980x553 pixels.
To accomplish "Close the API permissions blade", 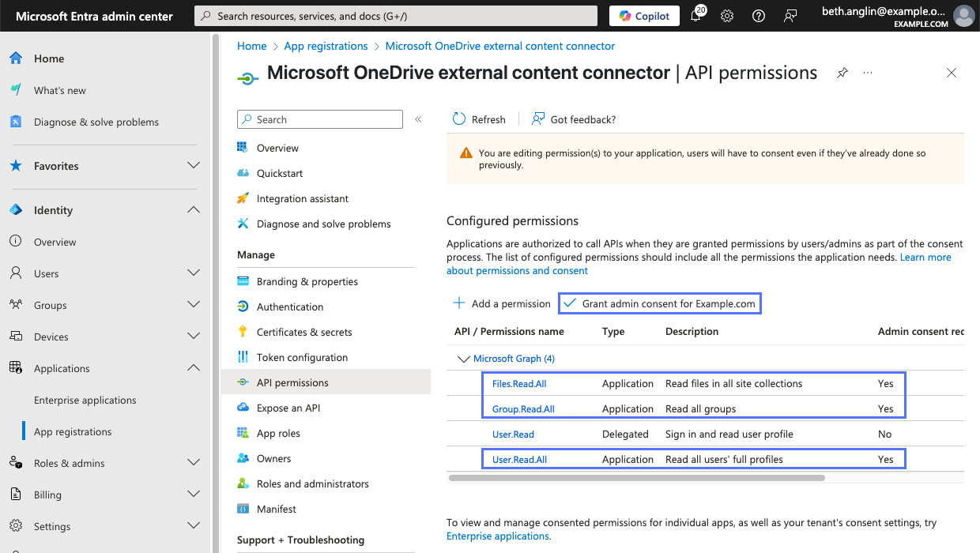I will 952,73.
